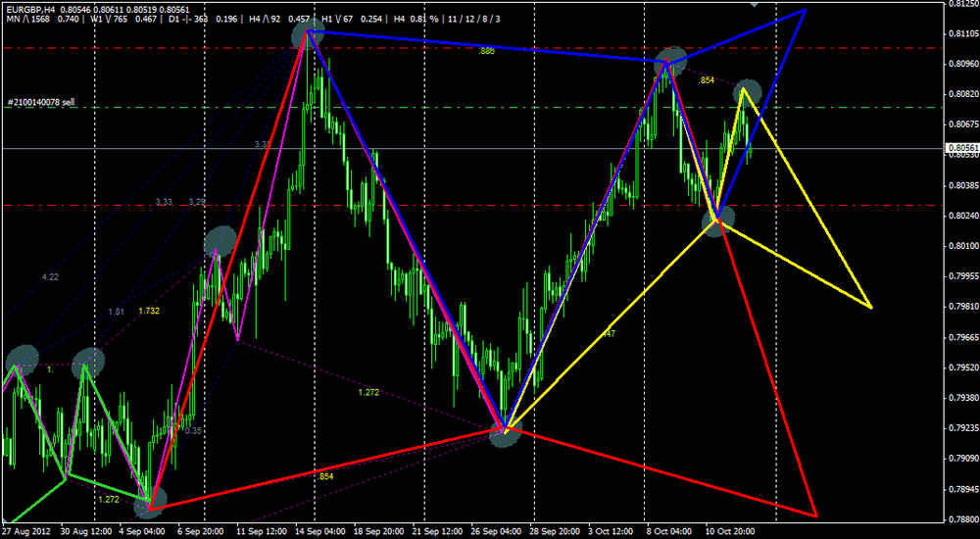
Task: Click the 0.78945 price axis label
Action: click(962, 489)
